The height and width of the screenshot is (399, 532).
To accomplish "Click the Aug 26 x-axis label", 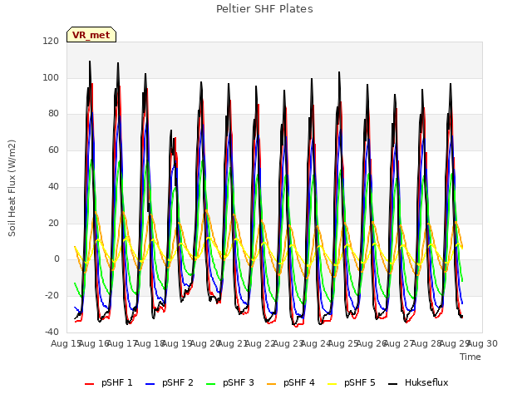I will (x=372, y=343).
